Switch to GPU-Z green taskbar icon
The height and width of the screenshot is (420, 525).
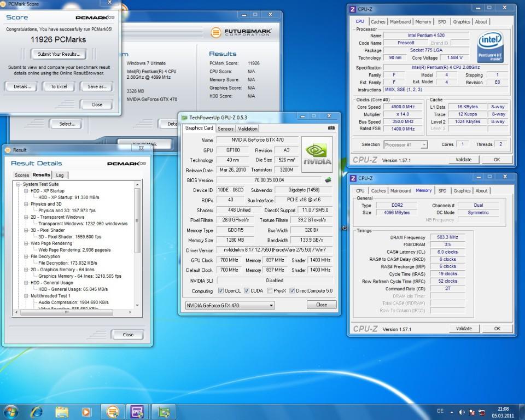[164, 412]
